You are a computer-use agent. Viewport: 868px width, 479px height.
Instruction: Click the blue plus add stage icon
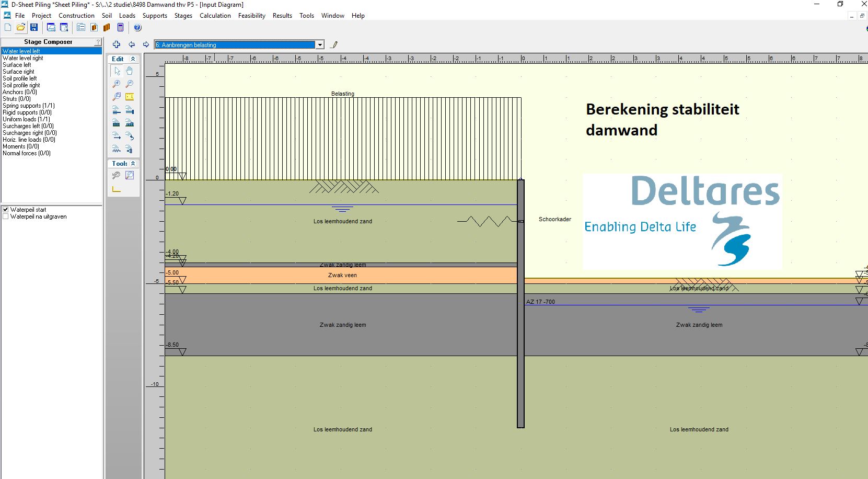point(117,45)
